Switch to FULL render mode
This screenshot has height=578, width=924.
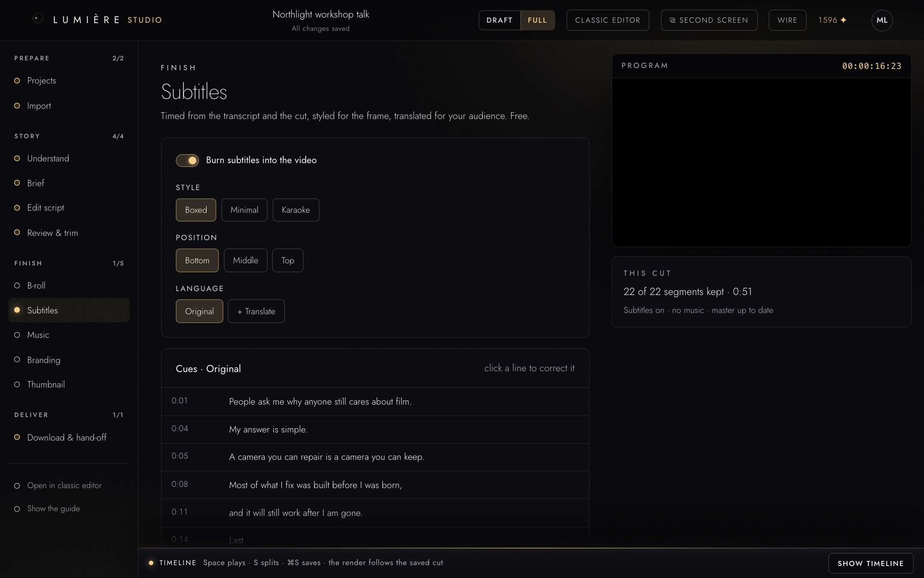point(537,20)
